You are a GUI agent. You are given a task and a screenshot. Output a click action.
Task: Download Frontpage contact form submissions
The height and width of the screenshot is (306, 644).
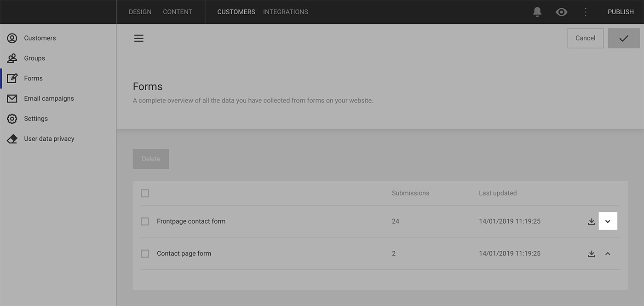(592, 221)
